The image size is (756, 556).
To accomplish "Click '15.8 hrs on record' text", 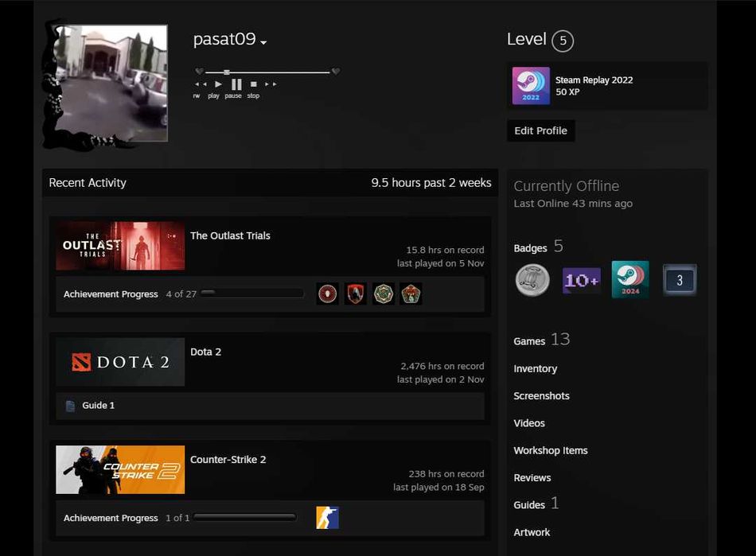I will tap(445, 250).
